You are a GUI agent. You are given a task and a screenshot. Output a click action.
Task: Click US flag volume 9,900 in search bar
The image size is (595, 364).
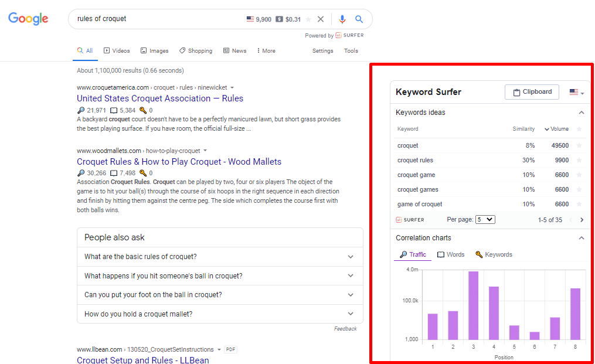pos(259,19)
